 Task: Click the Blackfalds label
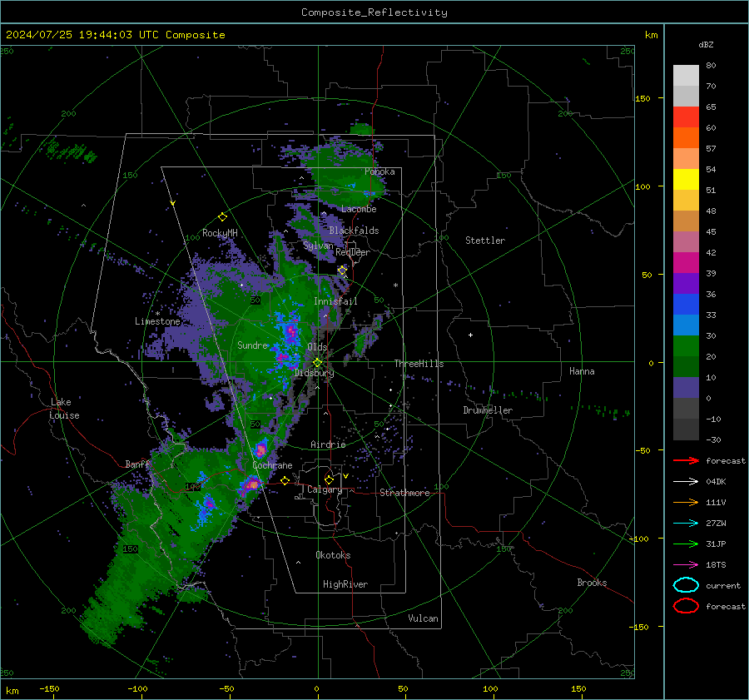[354, 231]
